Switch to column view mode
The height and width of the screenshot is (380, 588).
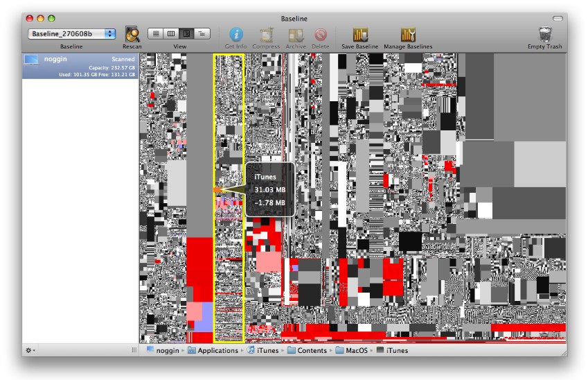170,33
